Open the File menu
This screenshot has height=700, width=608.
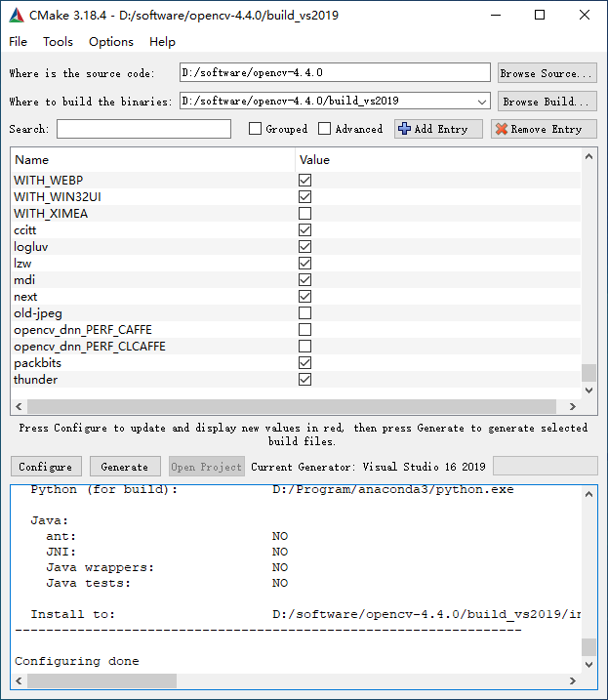click(x=18, y=42)
